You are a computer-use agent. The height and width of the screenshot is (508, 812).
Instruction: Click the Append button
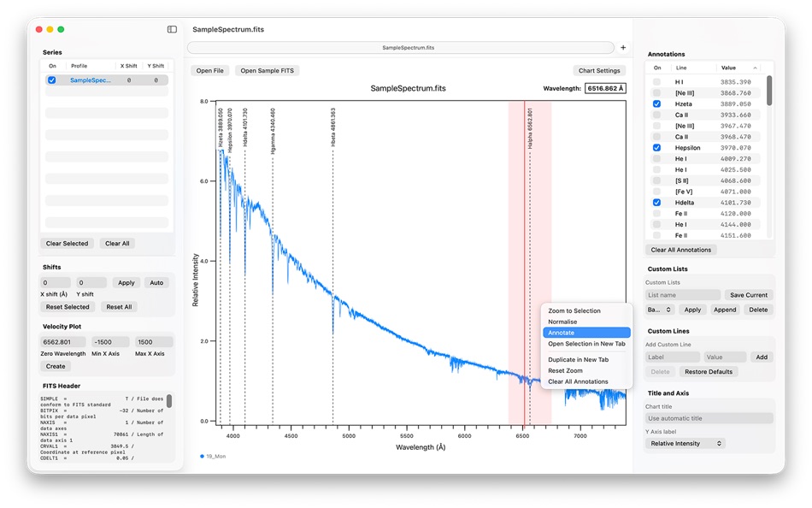(x=725, y=310)
